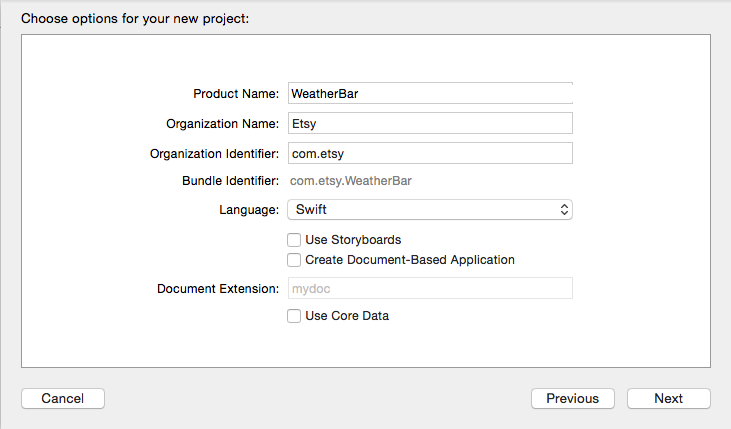Click the "Organization Name:" label
Viewport: 731px width, 429px height.
[x=222, y=124]
